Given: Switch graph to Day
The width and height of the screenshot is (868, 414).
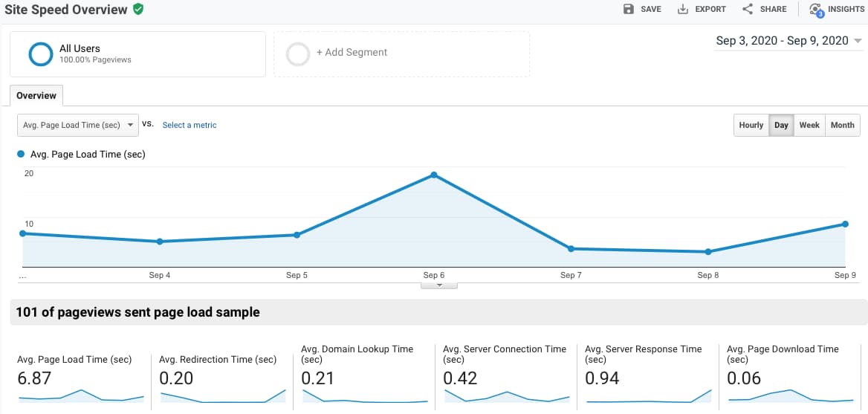Looking at the screenshot, I should tap(782, 125).
